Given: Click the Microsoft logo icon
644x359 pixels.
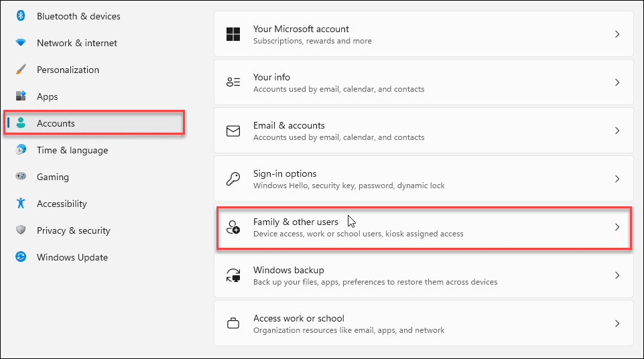Looking at the screenshot, I should 233,34.
